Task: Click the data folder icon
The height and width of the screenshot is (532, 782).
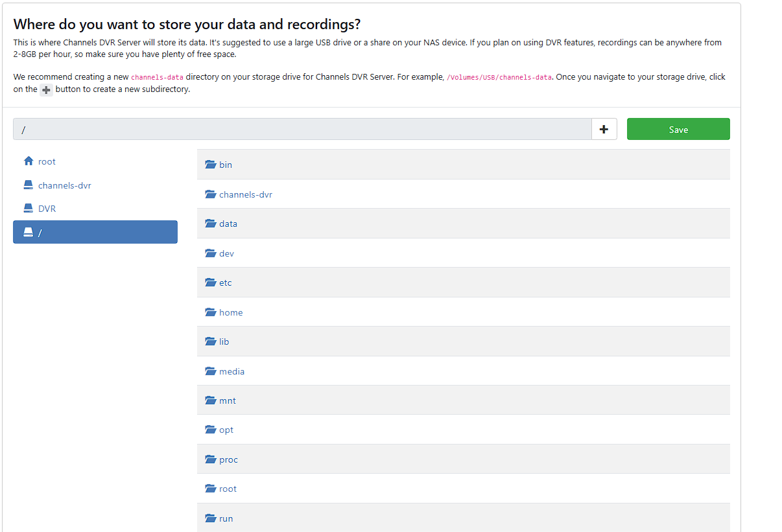Action: click(x=210, y=224)
